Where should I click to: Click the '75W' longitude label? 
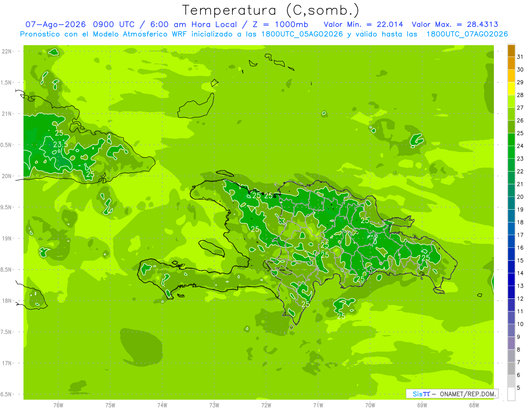[x=110, y=405]
